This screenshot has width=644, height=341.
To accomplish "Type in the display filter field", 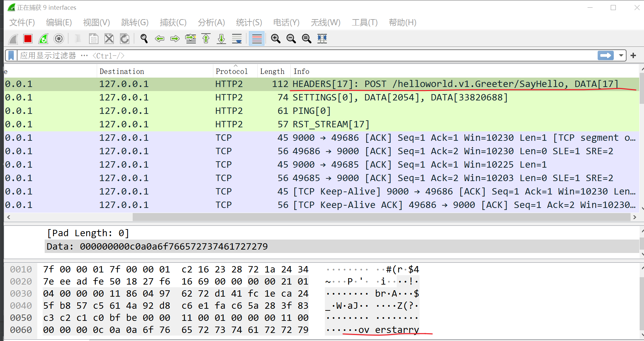I will click(x=302, y=55).
